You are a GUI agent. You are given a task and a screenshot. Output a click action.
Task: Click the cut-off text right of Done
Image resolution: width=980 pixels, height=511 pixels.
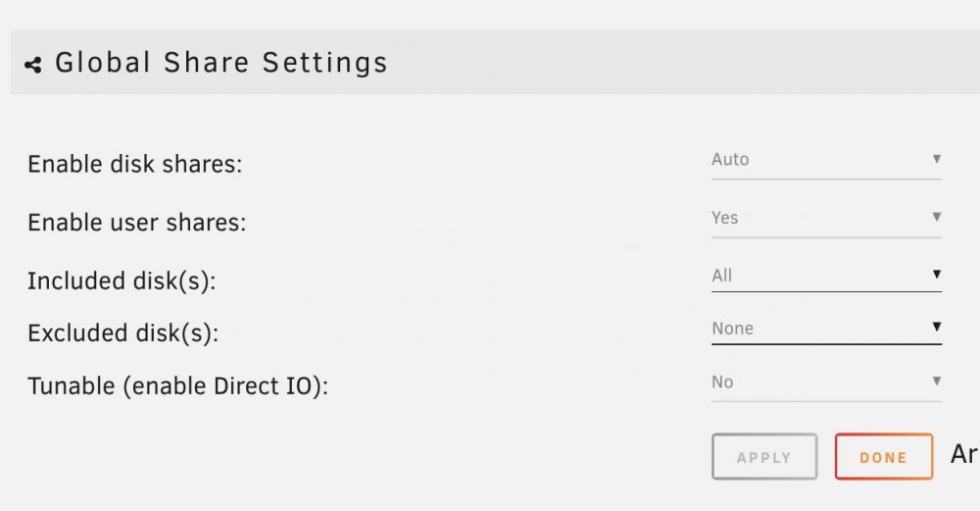[964, 454]
